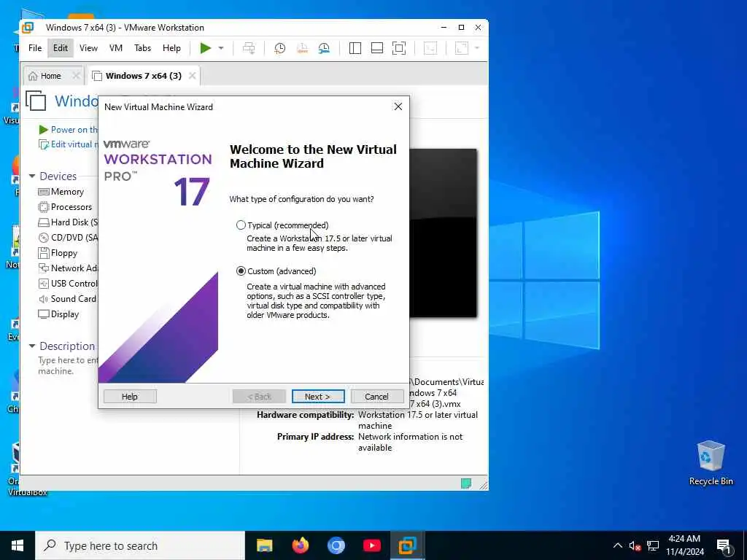Open Firefox from taskbar
Screen dimensions: 747x560
click(300, 545)
